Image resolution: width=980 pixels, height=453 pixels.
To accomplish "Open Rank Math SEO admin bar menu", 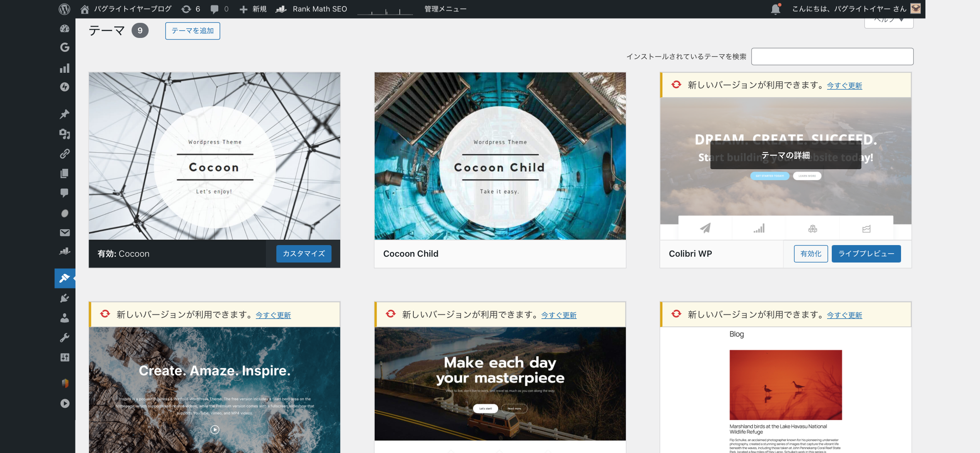I will tap(311, 9).
